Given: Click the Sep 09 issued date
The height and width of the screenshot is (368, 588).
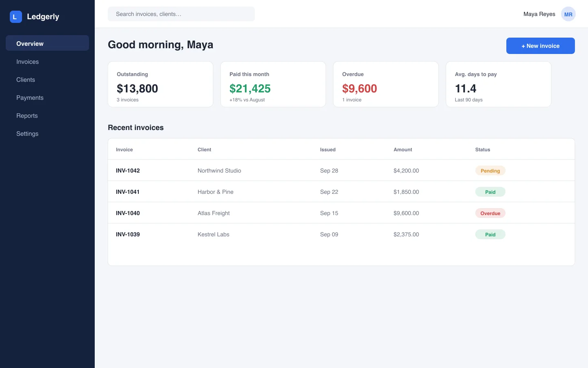Looking at the screenshot, I should (329, 234).
